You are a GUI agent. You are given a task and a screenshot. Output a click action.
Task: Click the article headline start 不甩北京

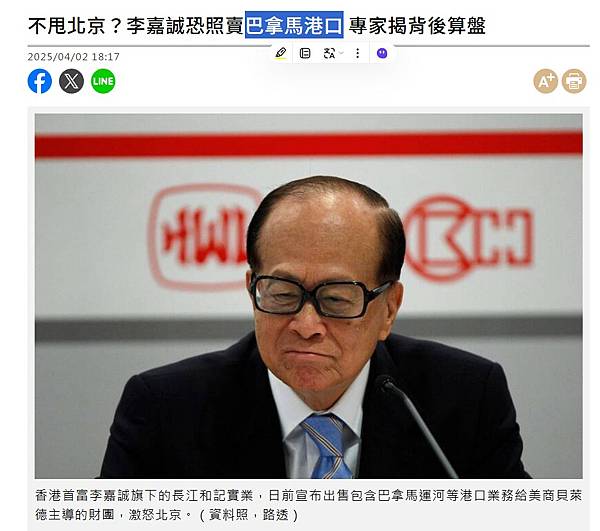tap(67, 26)
